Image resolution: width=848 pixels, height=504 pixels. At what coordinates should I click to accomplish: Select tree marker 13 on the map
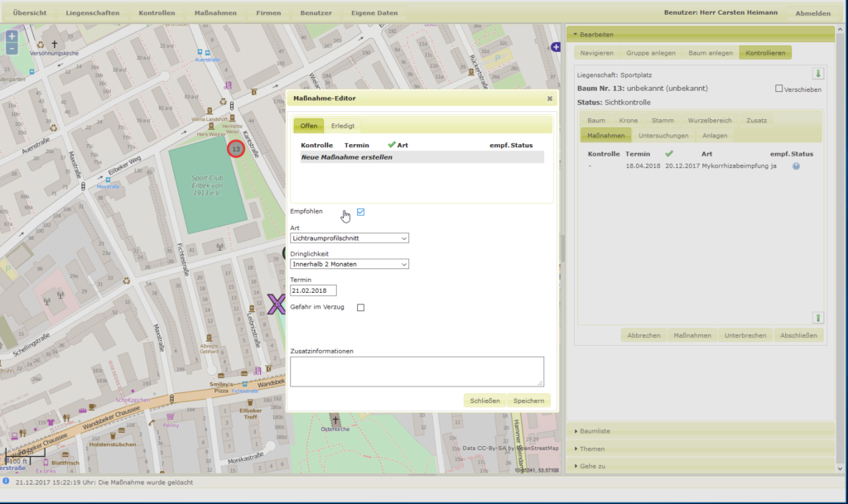click(236, 149)
